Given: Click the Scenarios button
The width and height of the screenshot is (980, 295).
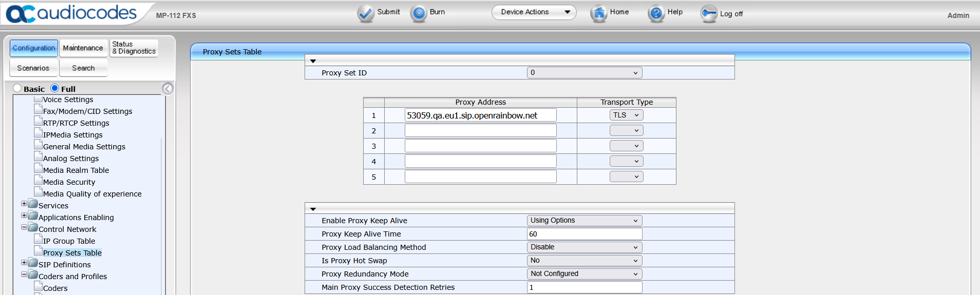Looking at the screenshot, I should point(33,68).
